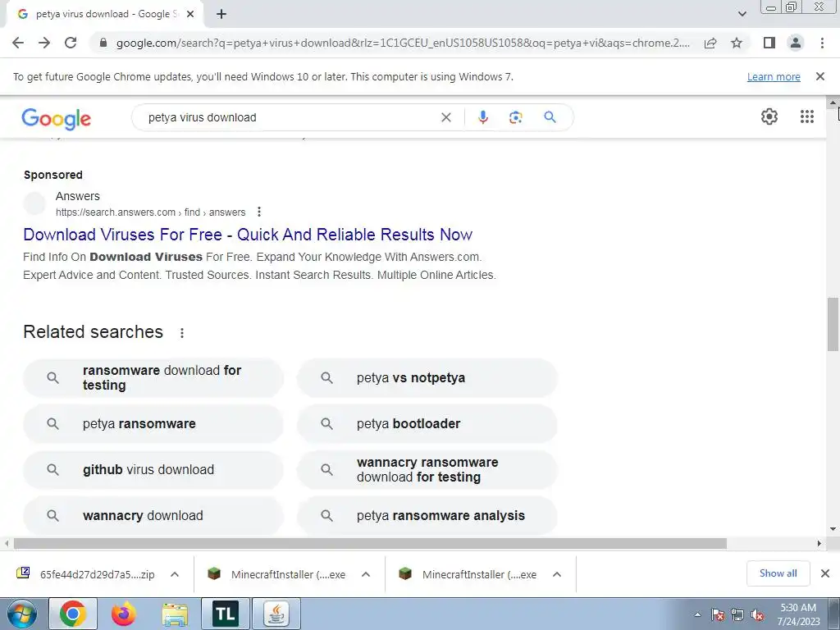Open a new browser tab

[x=221, y=14]
